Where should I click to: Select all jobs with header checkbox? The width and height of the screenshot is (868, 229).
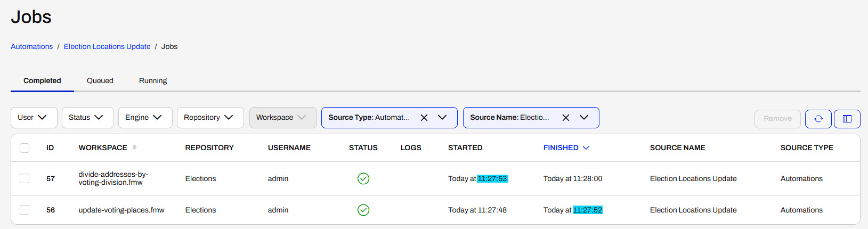coord(25,148)
